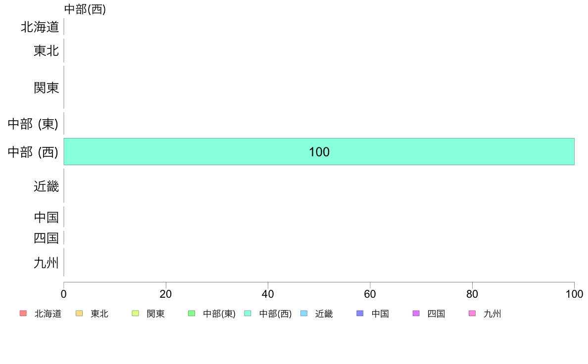This screenshot has width=588, height=364.
Task: Toggle the 北海道 legend text entry
Action: click(48, 314)
